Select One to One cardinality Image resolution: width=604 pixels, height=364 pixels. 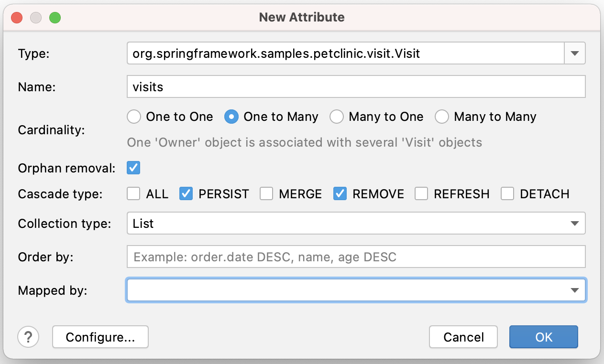pos(134,117)
